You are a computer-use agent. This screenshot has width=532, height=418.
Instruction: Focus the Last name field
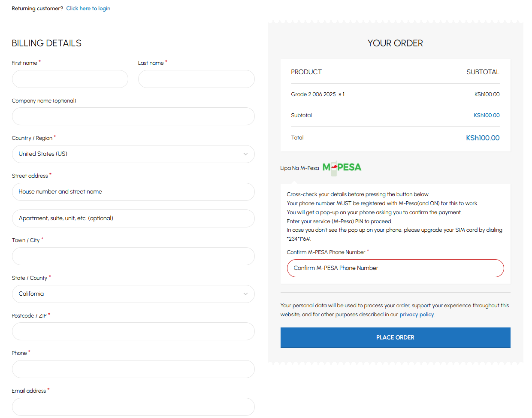[196, 79]
